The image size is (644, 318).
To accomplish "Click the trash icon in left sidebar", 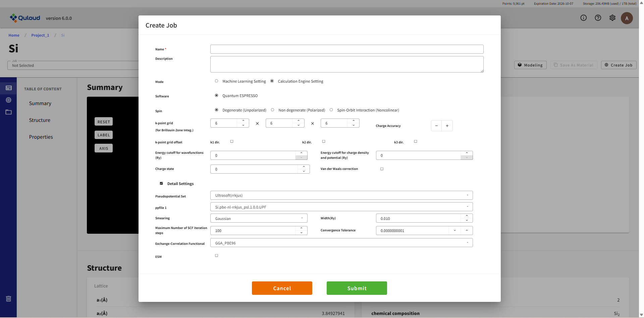I will [x=9, y=299].
